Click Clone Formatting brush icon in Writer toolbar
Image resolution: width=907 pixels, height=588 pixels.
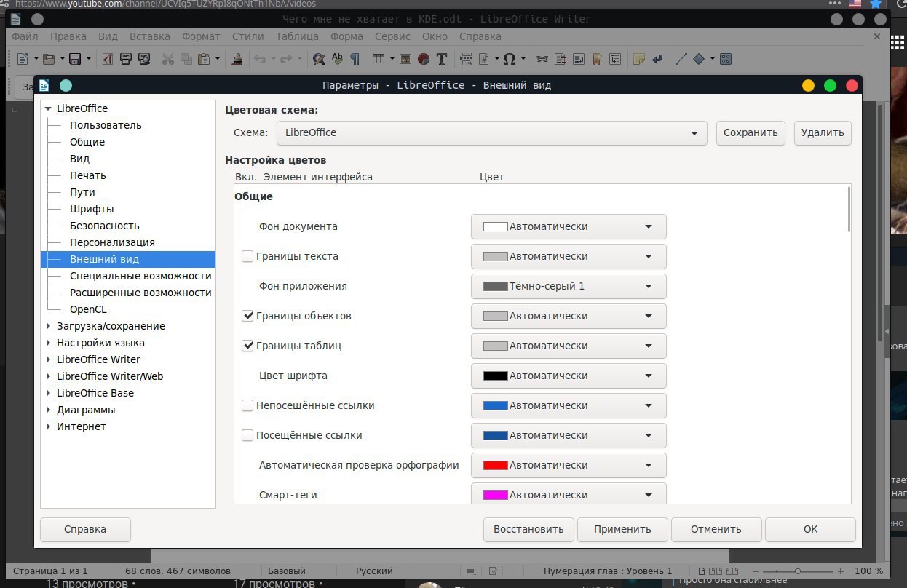click(x=237, y=59)
